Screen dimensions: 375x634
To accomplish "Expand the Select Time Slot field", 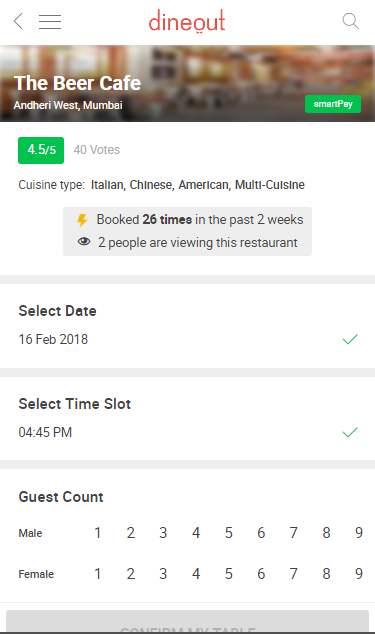I will pos(187,418).
